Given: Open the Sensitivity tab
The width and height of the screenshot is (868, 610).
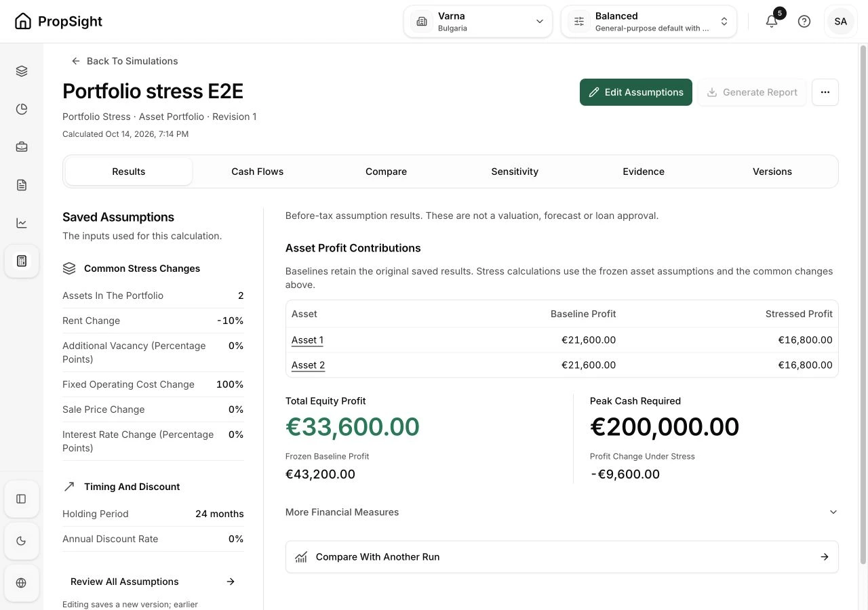Looking at the screenshot, I should point(515,171).
